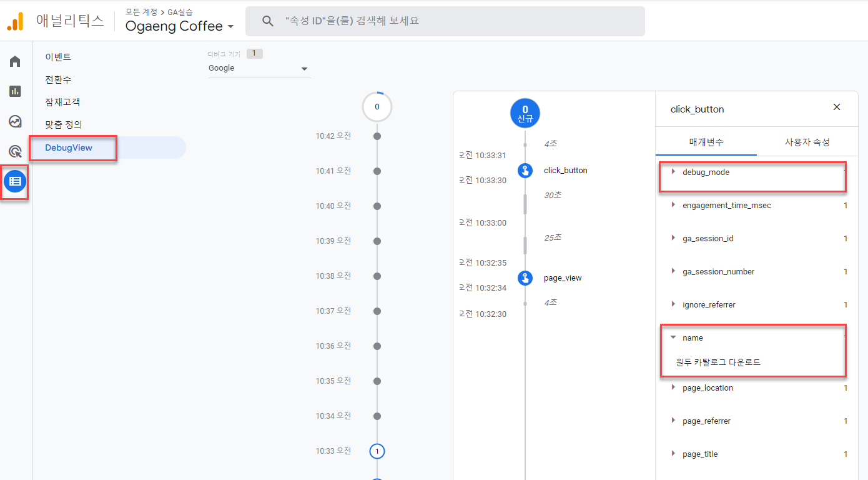Select the 10:39 오전 minute marker
Screen dimensions: 868x480
click(x=377, y=241)
